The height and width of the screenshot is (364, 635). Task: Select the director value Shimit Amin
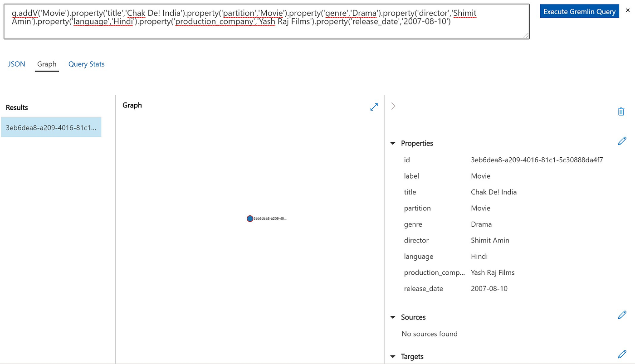click(x=490, y=240)
